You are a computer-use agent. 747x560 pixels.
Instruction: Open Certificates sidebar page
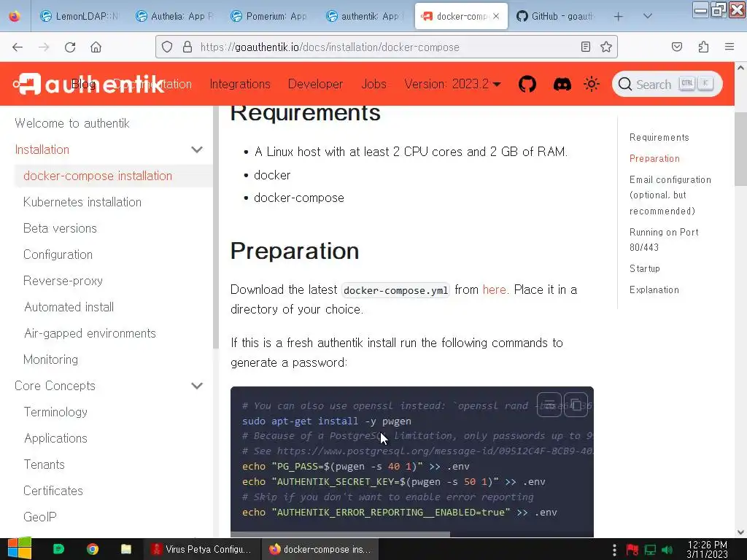coord(53,491)
